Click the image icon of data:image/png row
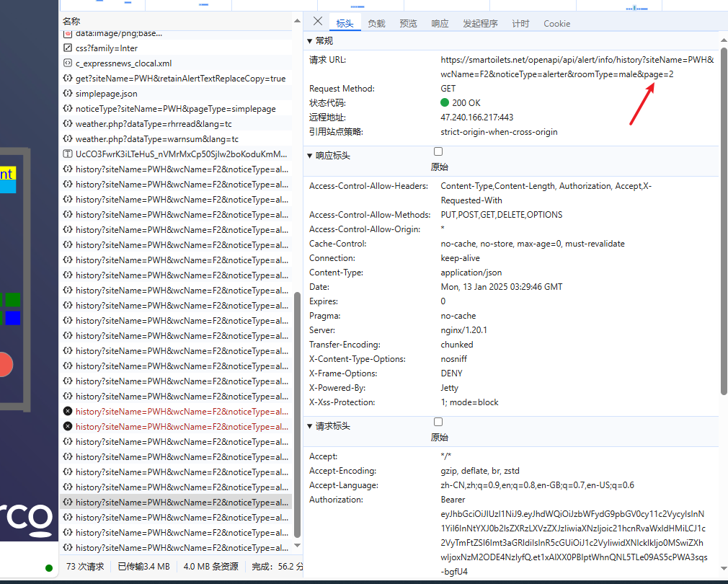The height and width of the screenshot is (584, 728). [68, 33]
